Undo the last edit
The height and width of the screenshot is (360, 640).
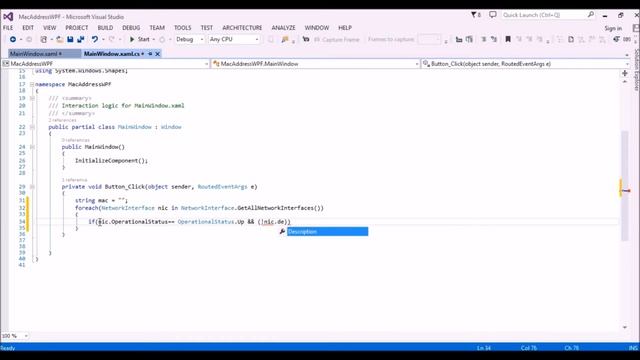tap(95, 40)
